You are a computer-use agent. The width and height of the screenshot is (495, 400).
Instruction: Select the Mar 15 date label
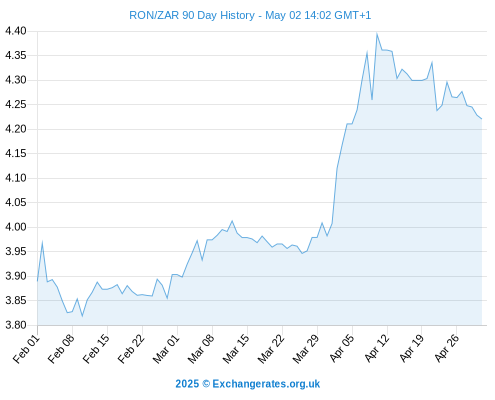(x=236, y=349)
